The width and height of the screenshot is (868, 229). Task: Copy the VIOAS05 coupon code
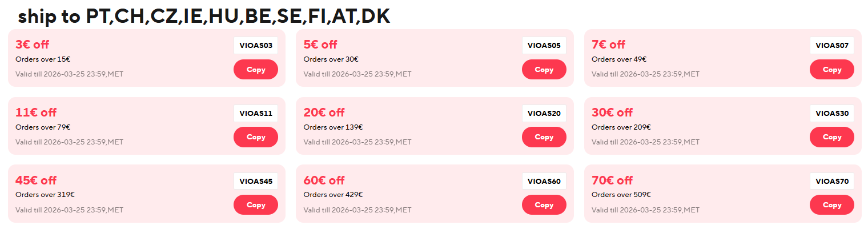(x=544, y=70)
